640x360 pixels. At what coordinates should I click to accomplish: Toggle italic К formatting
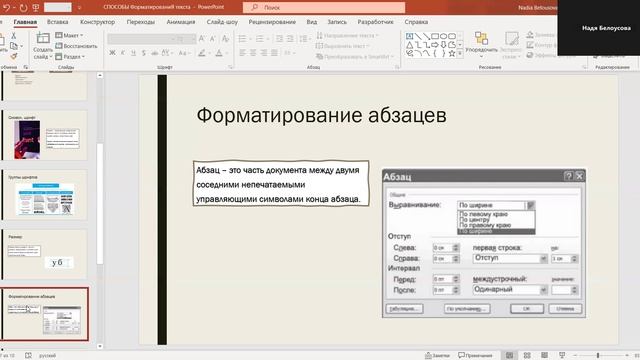point(123,53)
